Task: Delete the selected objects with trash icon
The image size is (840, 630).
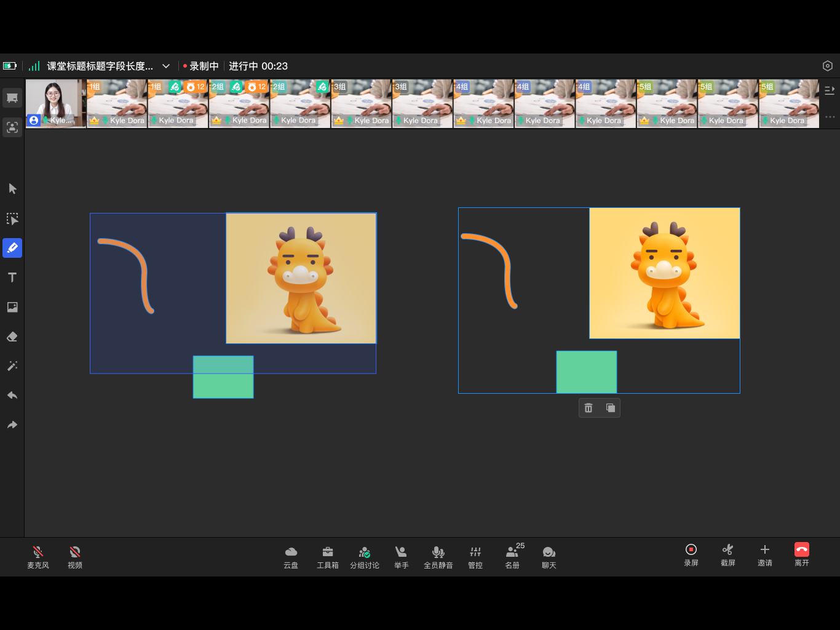Action: (588, 408)
